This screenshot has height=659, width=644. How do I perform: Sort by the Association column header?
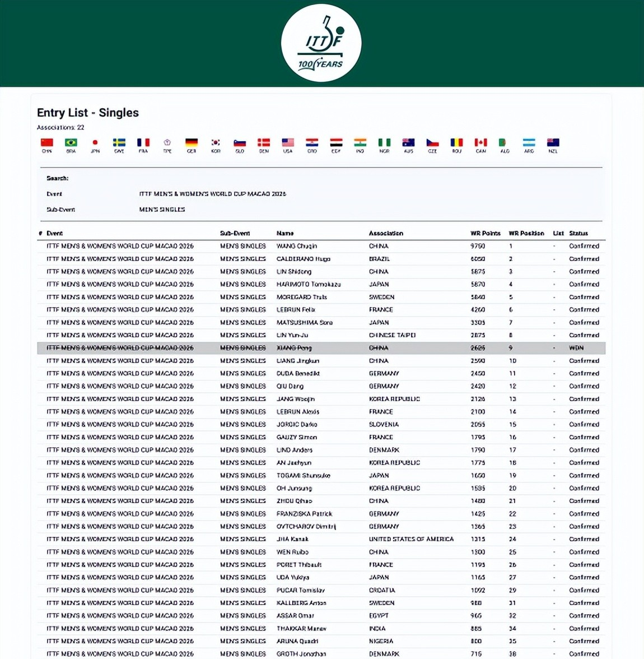[x=386, y=233]
